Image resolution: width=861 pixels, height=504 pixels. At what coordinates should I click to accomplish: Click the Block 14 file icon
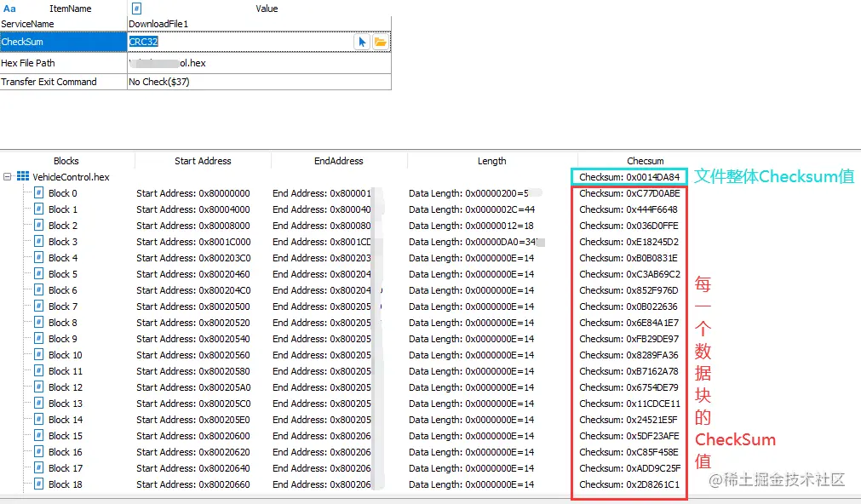coord(39,420)
